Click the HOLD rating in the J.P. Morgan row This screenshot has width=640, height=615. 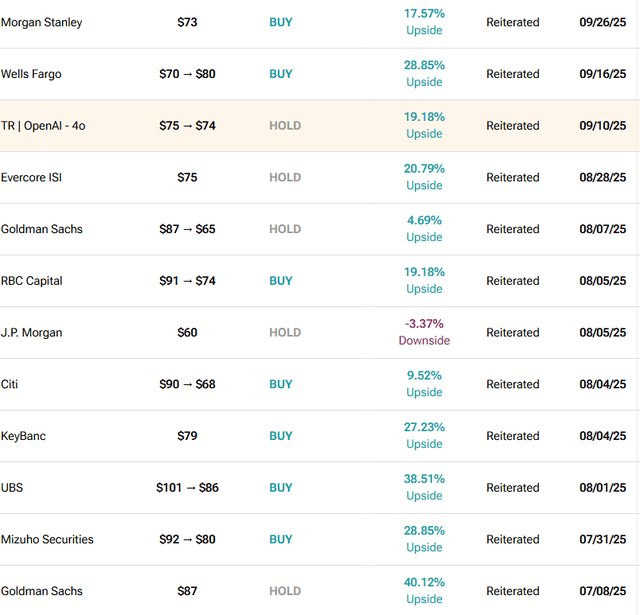tap(285, 333)
